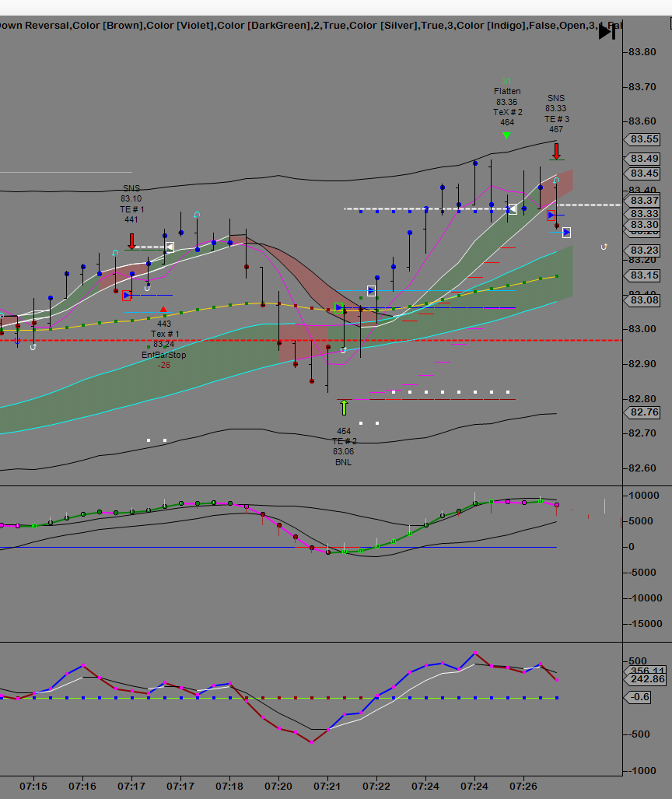Click the 83.45 price marker tag
Viewport: 672px width, 799px height.
click(642, 173)
